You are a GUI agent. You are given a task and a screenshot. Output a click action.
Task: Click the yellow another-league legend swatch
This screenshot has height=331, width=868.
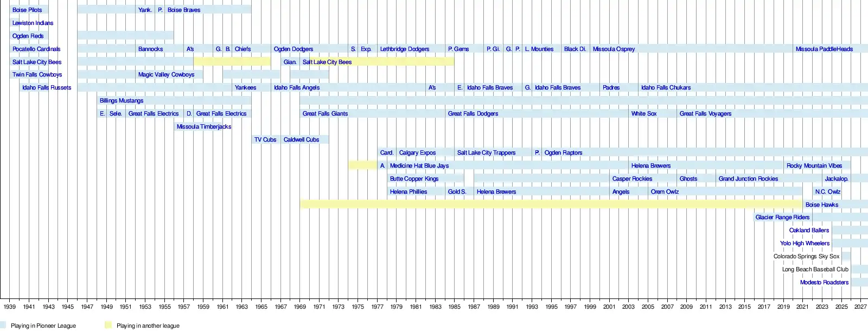(108, 325)
